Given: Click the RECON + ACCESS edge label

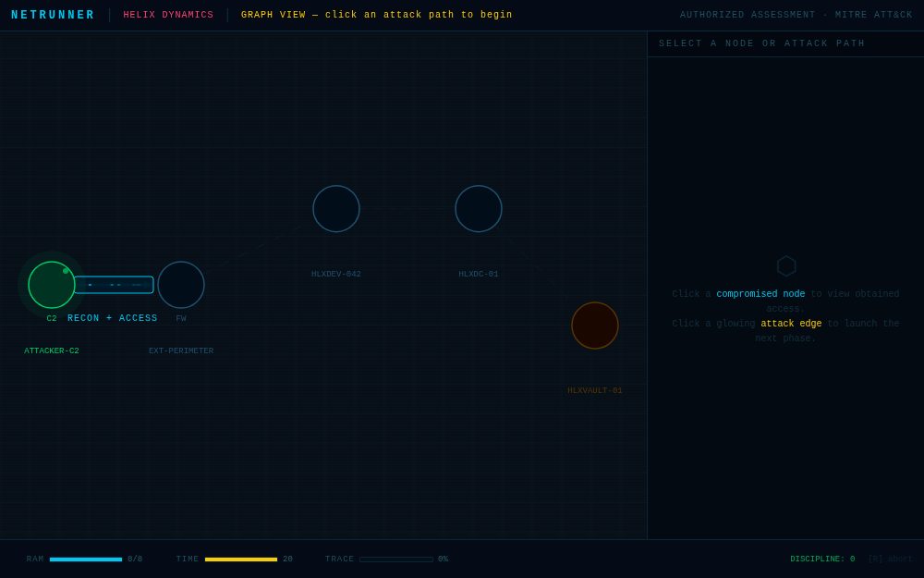Looking at the screenshot, I should (x=113, y=318).
